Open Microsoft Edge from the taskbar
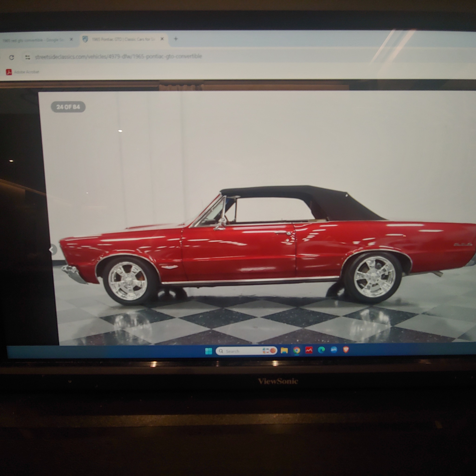The image size is (476, 476). pos(321,350)
